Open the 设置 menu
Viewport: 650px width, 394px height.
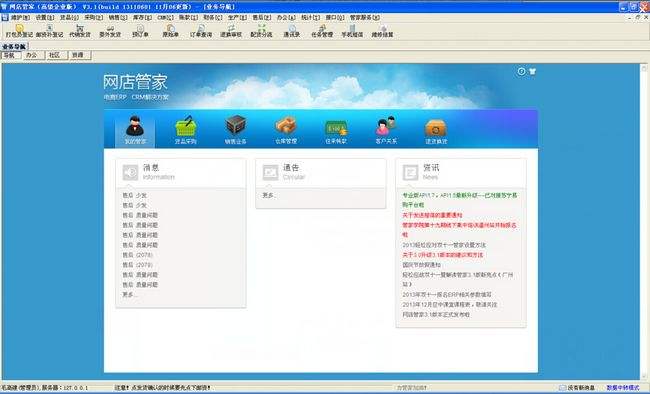[45, 17]
